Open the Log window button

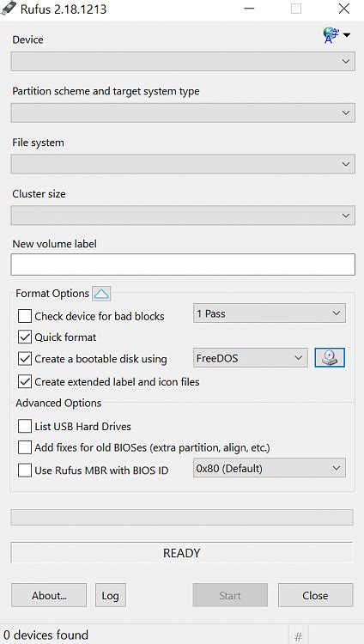(111, 595)
